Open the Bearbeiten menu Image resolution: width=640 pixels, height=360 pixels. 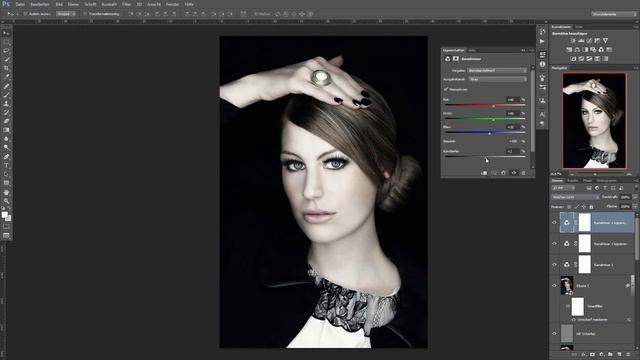pyautogui.click(x=40, y=4)
